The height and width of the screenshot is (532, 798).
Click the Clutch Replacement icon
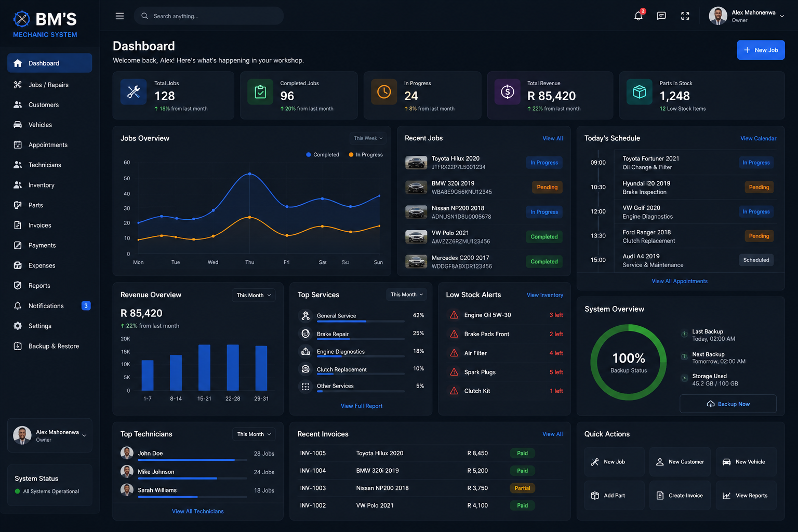pos(305,369)
